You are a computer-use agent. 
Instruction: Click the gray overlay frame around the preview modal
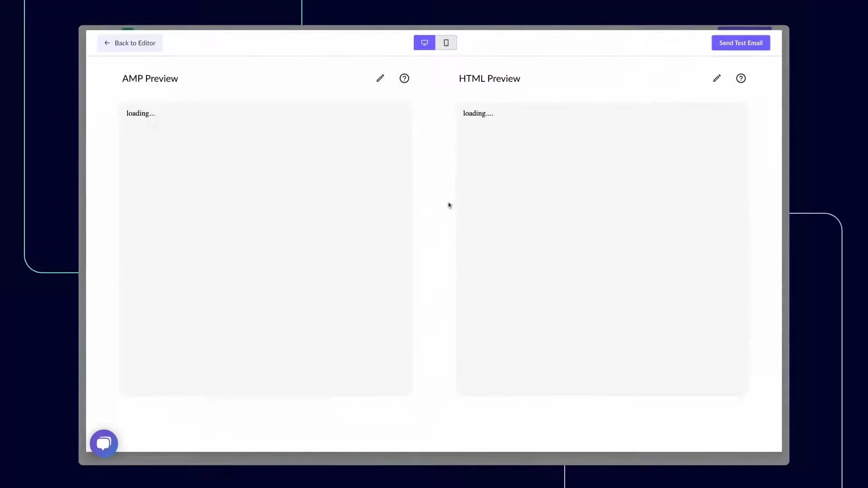[x=434, y=458]
